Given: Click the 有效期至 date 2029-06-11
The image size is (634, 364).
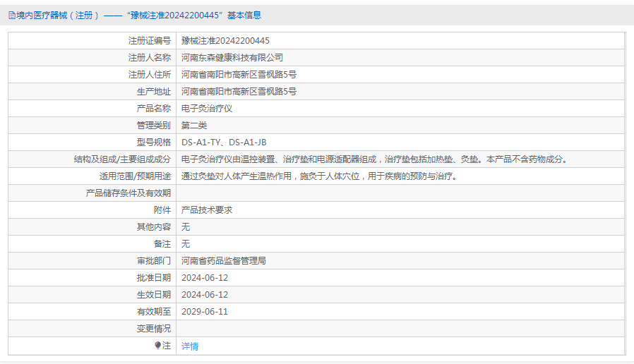Looking at the screenshot, I should tap(205, 312).
